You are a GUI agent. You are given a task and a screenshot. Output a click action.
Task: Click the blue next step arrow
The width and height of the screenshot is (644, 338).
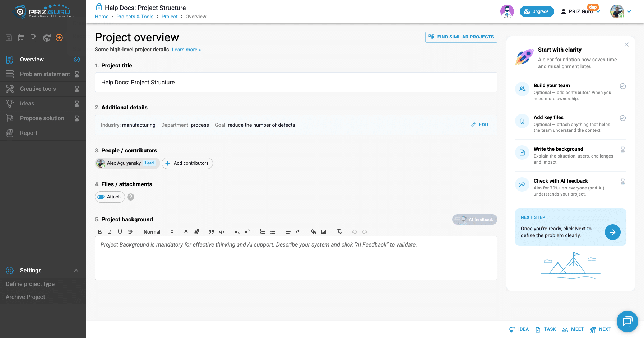(613, 232)
